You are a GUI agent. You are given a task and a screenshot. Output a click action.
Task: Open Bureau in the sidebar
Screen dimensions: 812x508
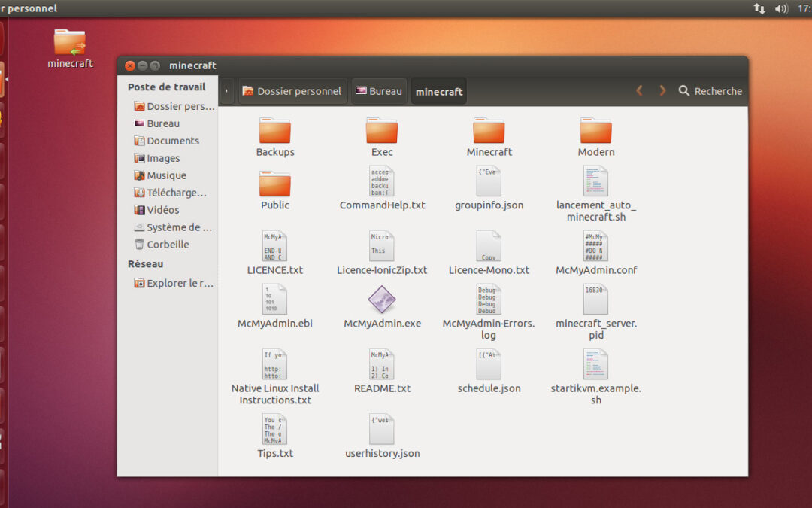point(157,123)
